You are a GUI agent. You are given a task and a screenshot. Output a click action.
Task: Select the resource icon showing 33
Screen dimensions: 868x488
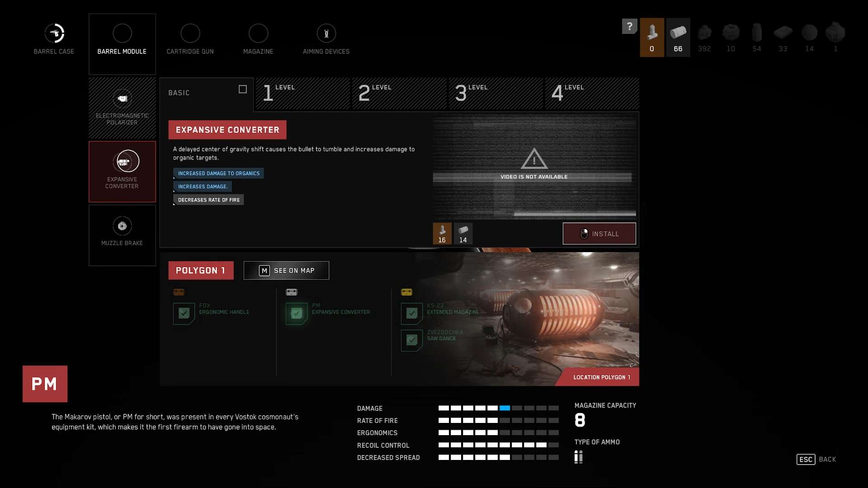tap(783, 38)
